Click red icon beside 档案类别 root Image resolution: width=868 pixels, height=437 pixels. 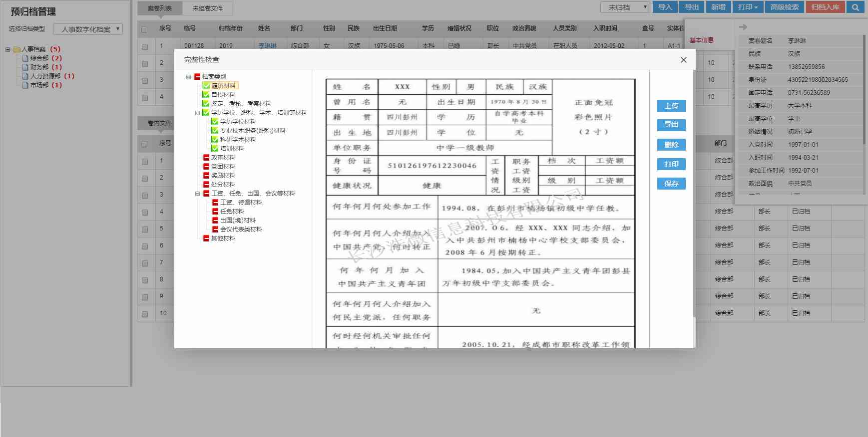click(197, 77)
